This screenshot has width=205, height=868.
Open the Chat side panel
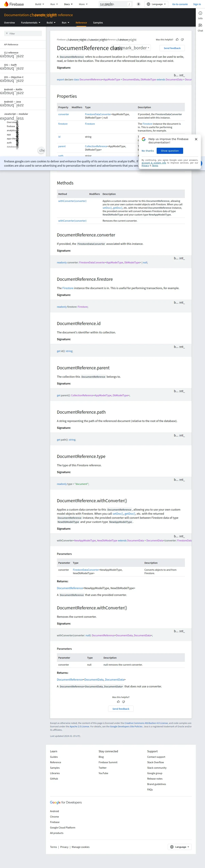pyautogui.click(x=200, y=27)
